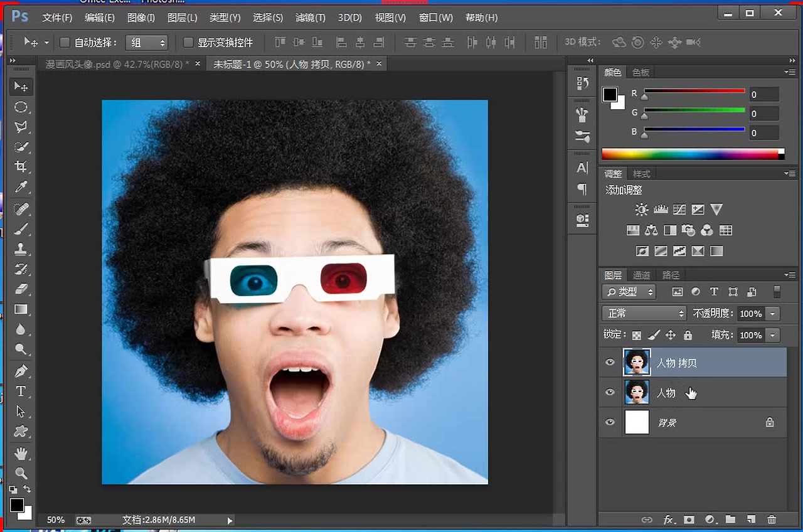Switch to the 色板 tab
This screenshot has width=803, height=532.
pyautogui.click(x=641, y=72)
